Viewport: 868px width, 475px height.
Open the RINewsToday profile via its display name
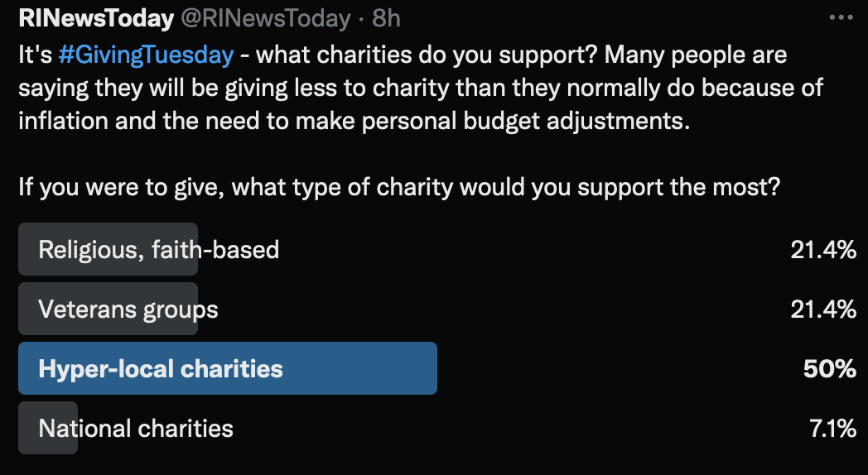pos(96,18)
